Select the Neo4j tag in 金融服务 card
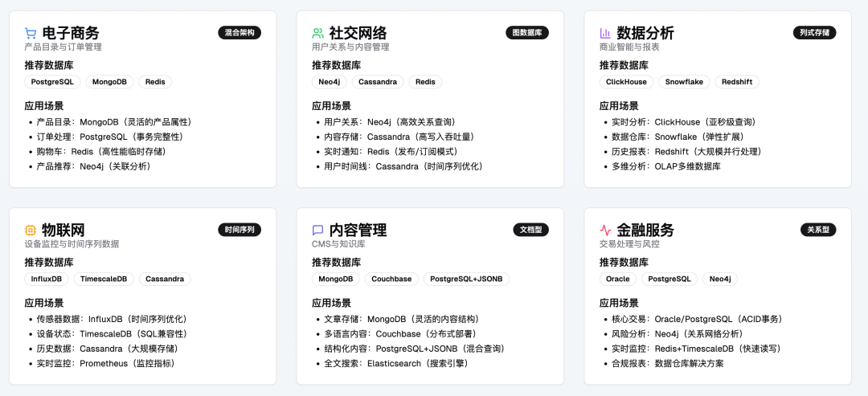Screen dimensions: 868x396 click(x=720, y=279)
